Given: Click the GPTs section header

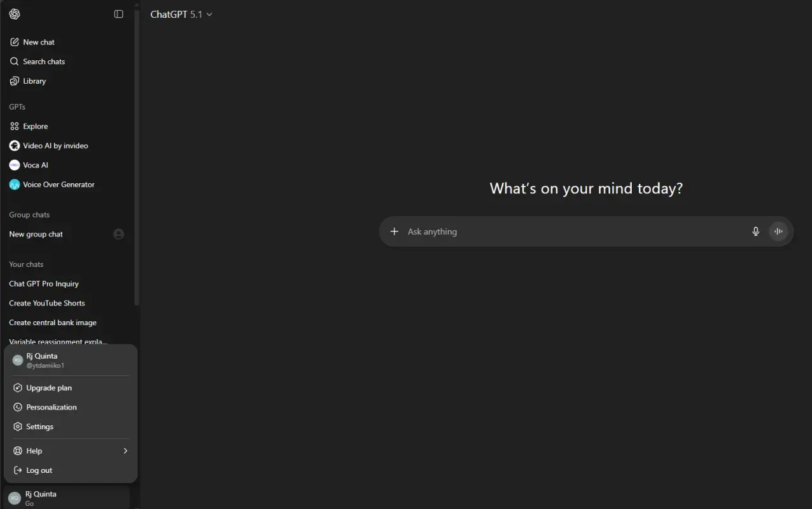Looking at the screenshot, I should click(x=17, y=107).
